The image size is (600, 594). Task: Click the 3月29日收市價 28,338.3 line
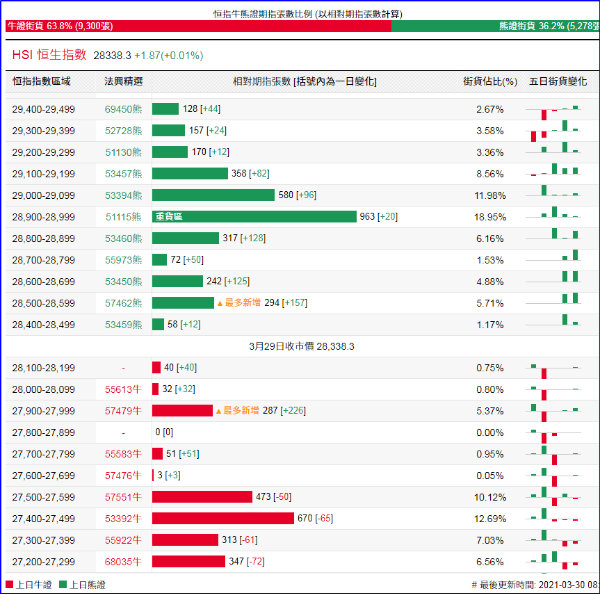pyautogui.click(x=302, y=347)
